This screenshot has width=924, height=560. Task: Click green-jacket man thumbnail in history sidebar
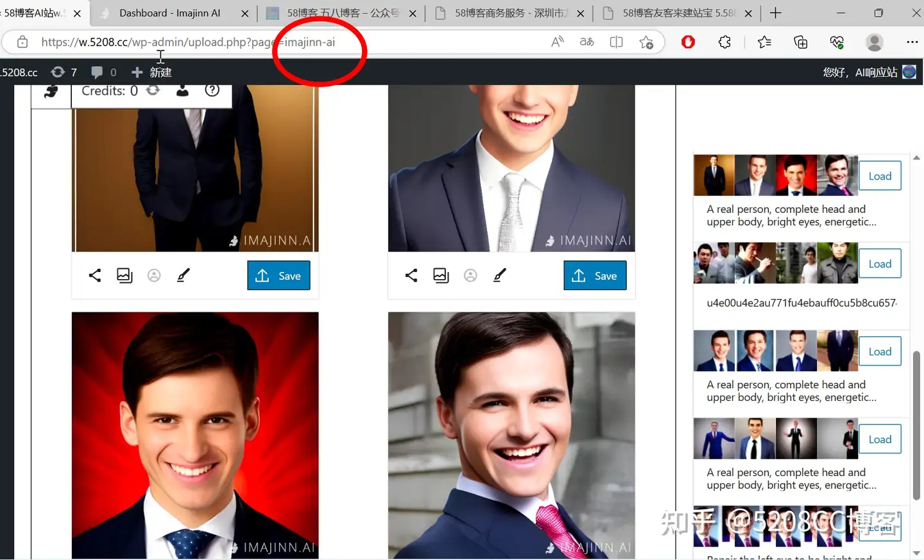(x=837, y=263)
